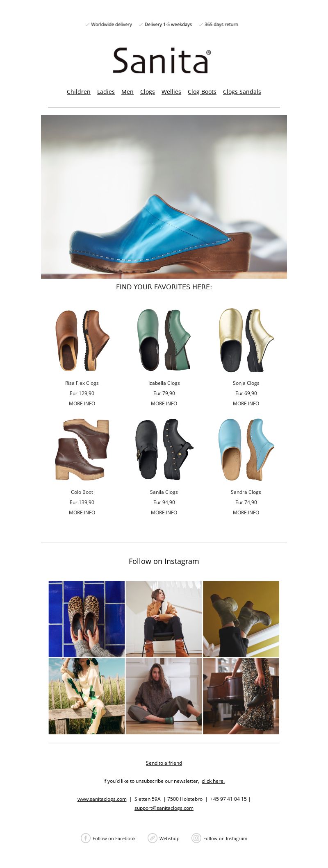Screen dimensions: 328x868
Task: Click the Sanita logo
Action: (162, 61)
